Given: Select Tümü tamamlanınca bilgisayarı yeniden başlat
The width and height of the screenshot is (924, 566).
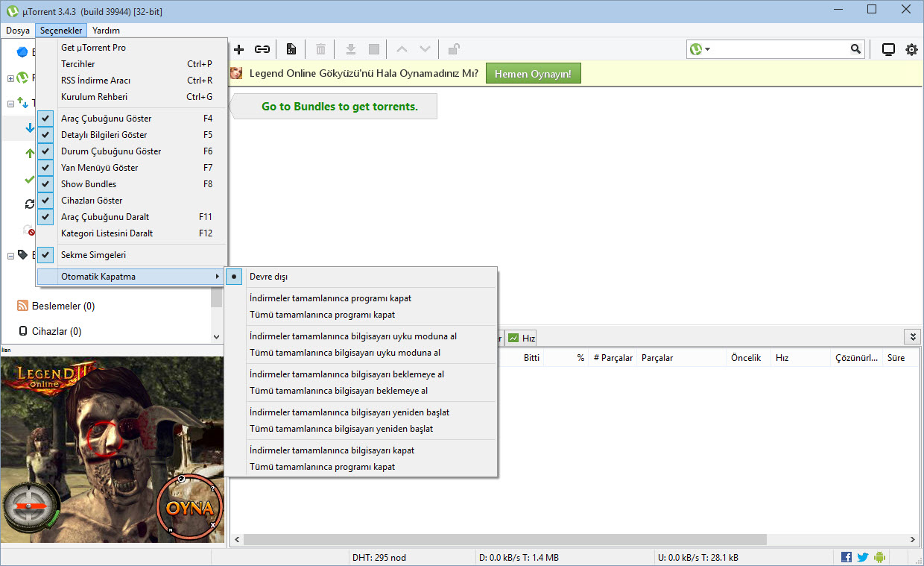Looking at the screenshot, I should point(361,429).
